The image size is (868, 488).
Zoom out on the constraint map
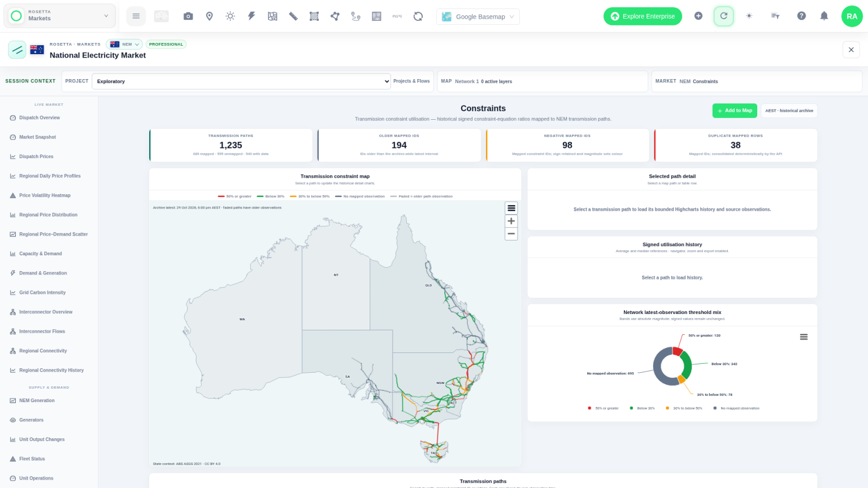point(511,234)
